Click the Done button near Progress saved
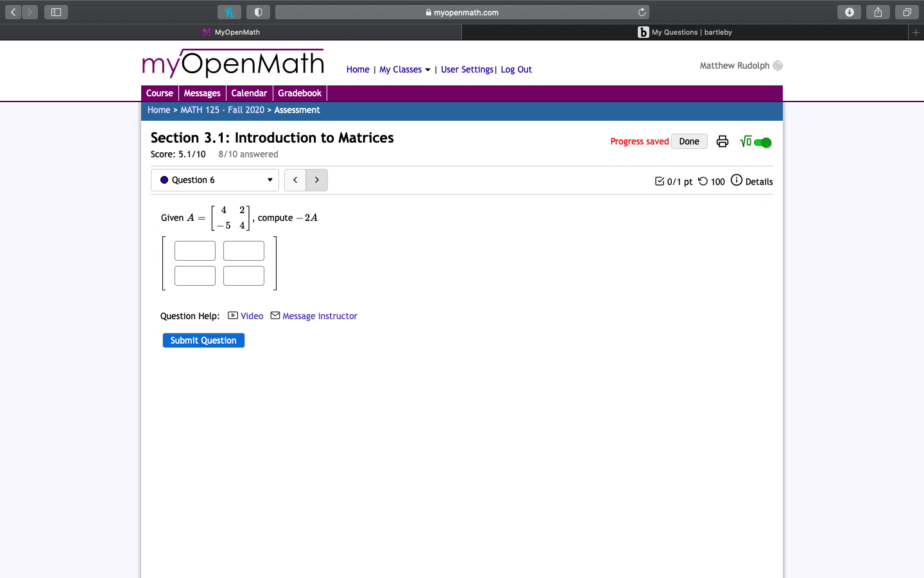The image size is (924, 578). (x=689, y=141)
